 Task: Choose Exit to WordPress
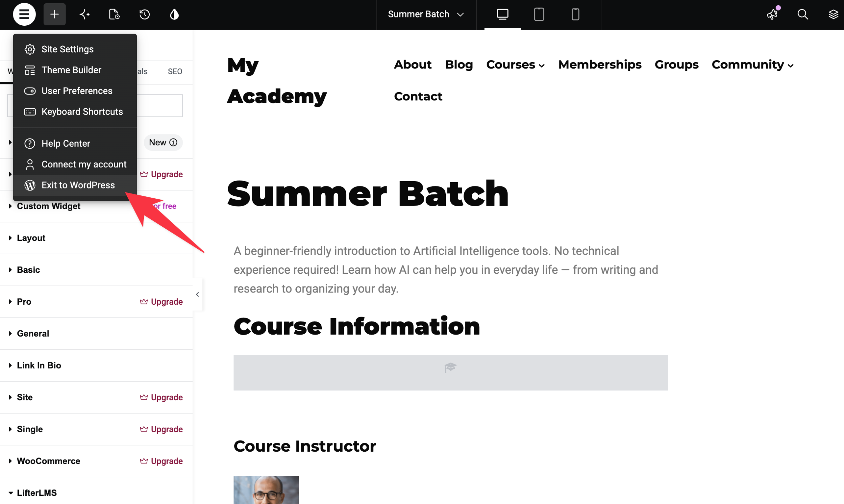75,185
